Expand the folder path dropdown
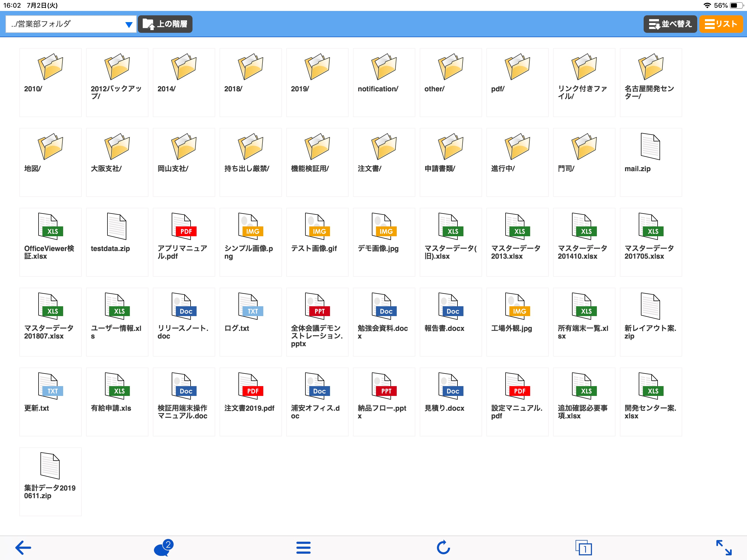This screenshot has width=747, height=560. [128, 24]
